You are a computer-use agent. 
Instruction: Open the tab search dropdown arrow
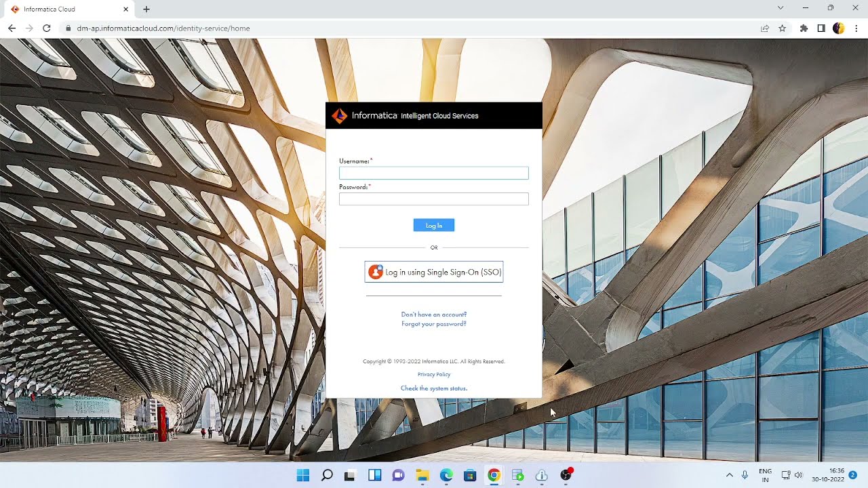click(x=781, y=7)
